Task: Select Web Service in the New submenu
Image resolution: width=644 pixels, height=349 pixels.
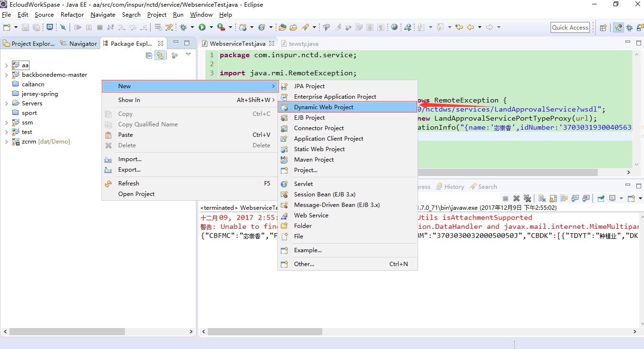Action: (x=347, y=216)
